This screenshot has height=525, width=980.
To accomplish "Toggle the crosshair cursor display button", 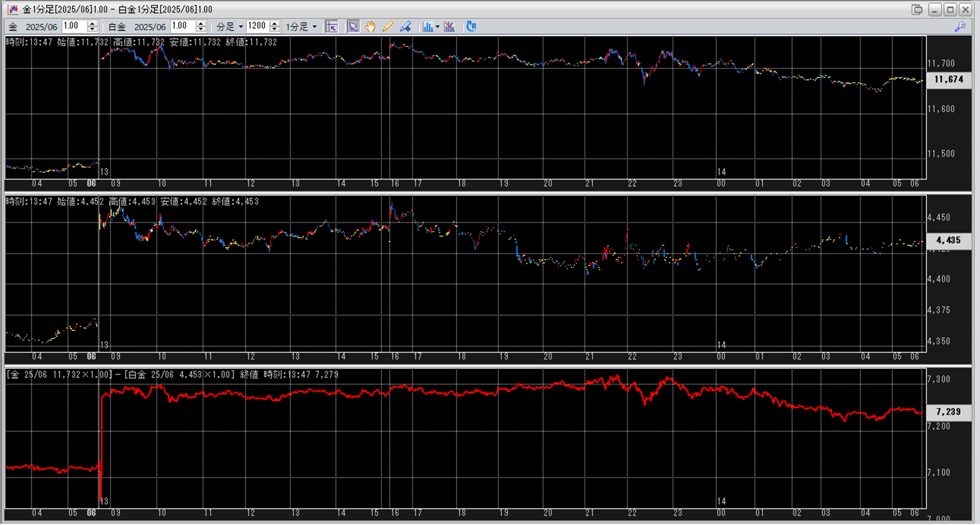I will click(x=332, y=27).
